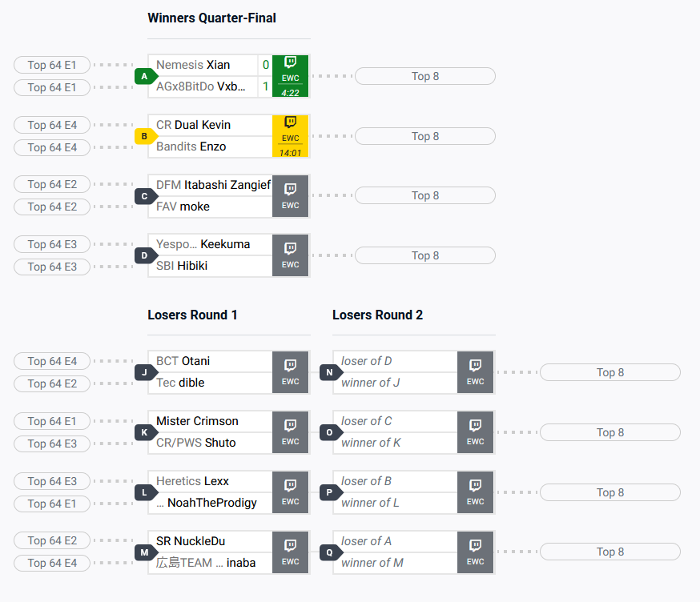This screenshot has height=602, width=700.
Task: Select player DFM Itabashi Zangief
Action: [213, 185]
